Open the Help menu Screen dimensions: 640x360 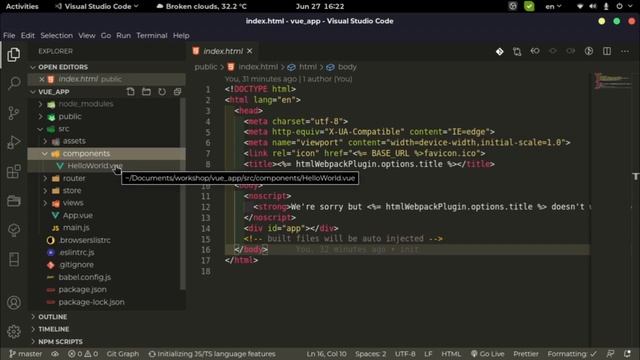coord(181,36)
